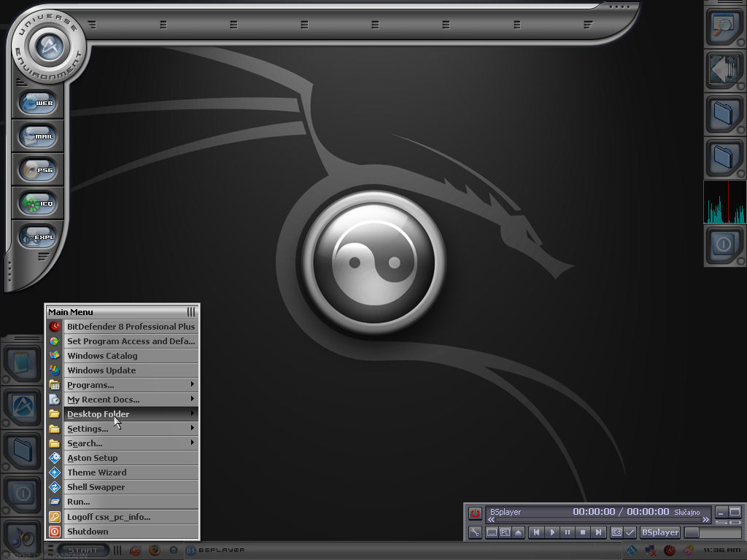Viewport: 747px width, 560px height.
Task: Open the EXPL explorer shortcut
Action: (37, 237)
